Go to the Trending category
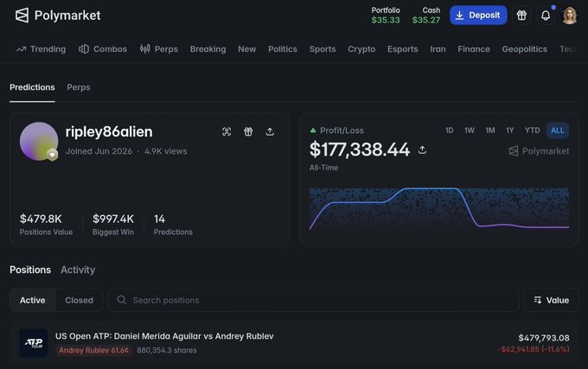This screenshot has height=369, width=588. pos(41,49)
